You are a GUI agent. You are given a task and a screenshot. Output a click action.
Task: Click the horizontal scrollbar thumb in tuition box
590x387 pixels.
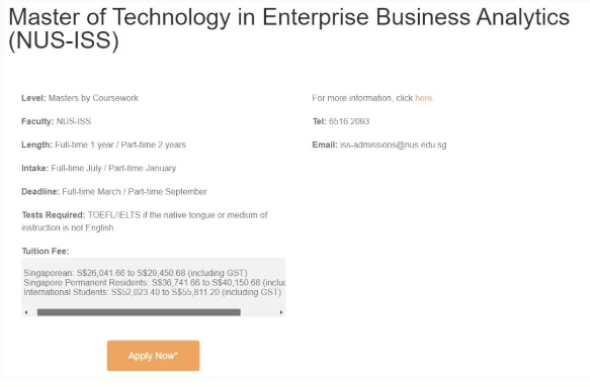(x=139, y=312)
